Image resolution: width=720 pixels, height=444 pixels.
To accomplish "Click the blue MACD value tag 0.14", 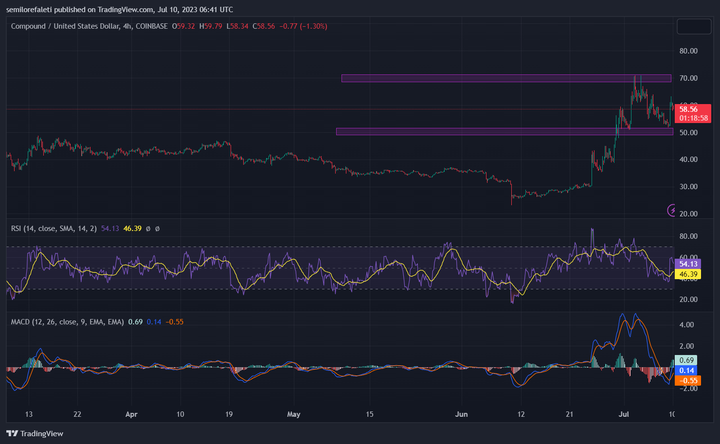I will click(686, 370).
